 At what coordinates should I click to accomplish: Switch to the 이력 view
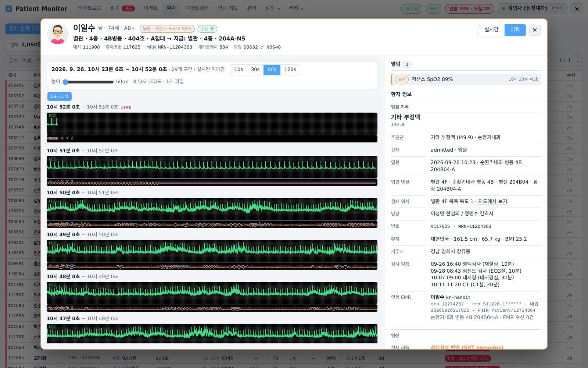(x=515, y=30)
